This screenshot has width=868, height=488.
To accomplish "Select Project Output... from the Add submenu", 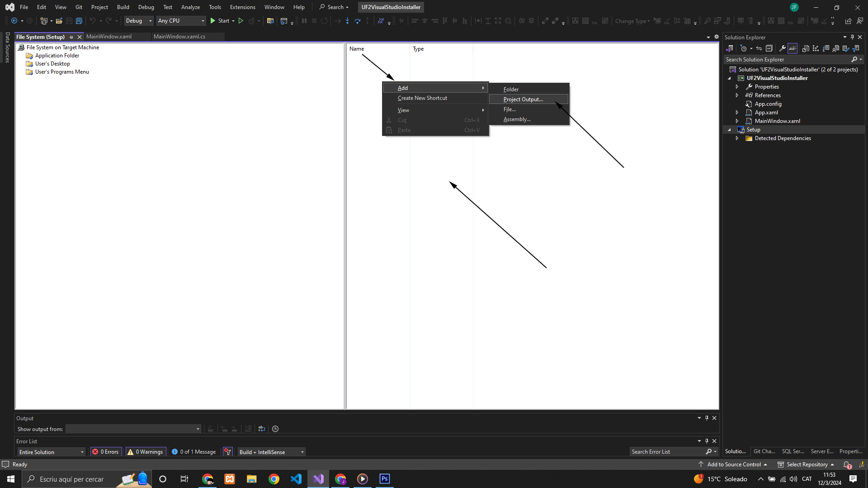I will 523,99.
